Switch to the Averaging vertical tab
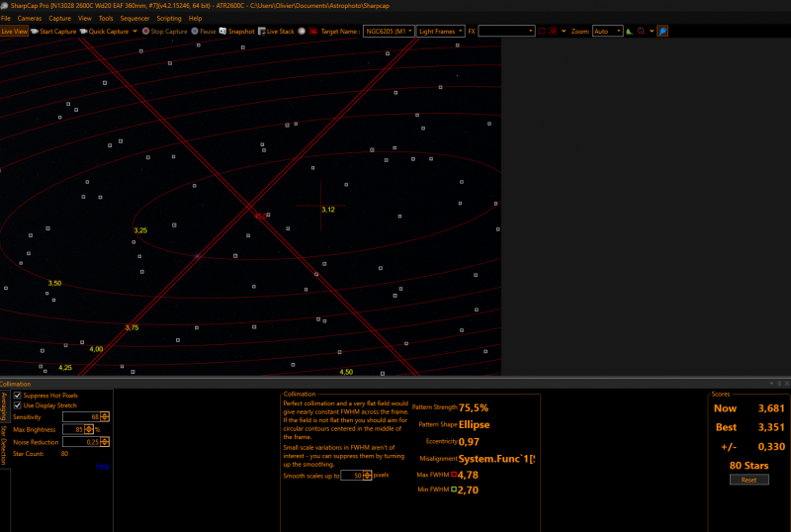 tap(4, 406)
